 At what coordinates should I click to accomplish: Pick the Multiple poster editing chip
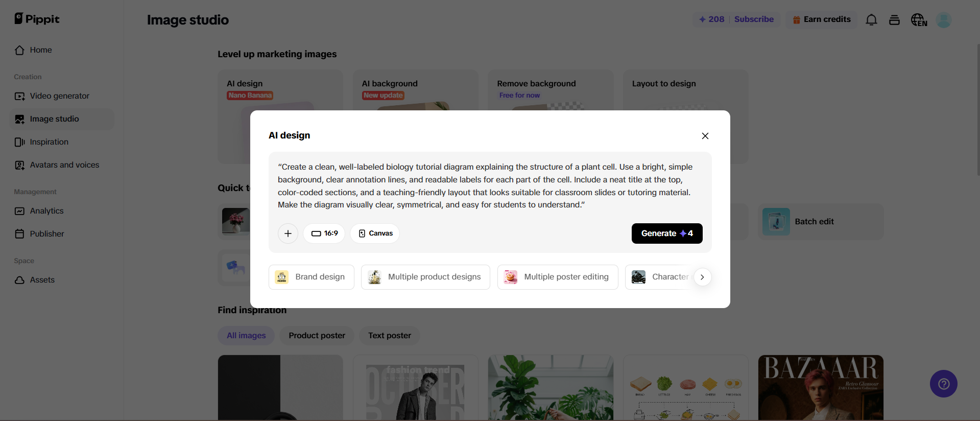pos(558,277)
